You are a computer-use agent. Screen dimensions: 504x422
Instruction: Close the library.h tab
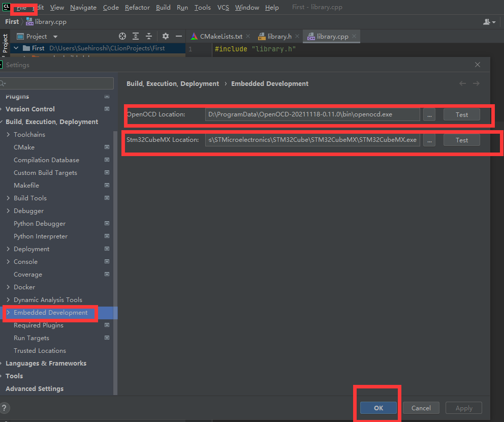[297, 36]
